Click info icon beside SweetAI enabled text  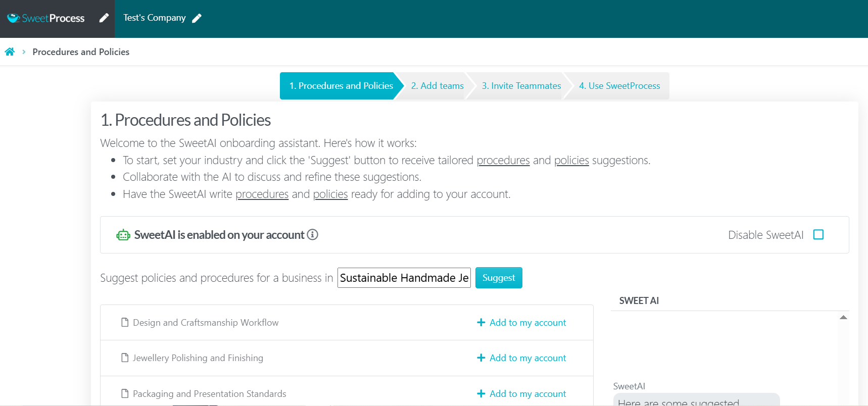pos(313,234)
